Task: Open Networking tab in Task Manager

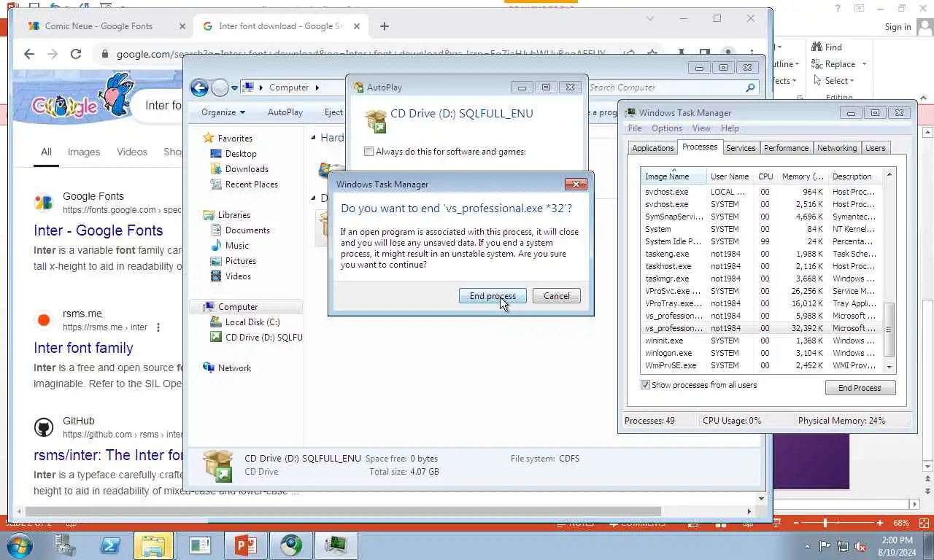Action: click(x=837, y=148)
